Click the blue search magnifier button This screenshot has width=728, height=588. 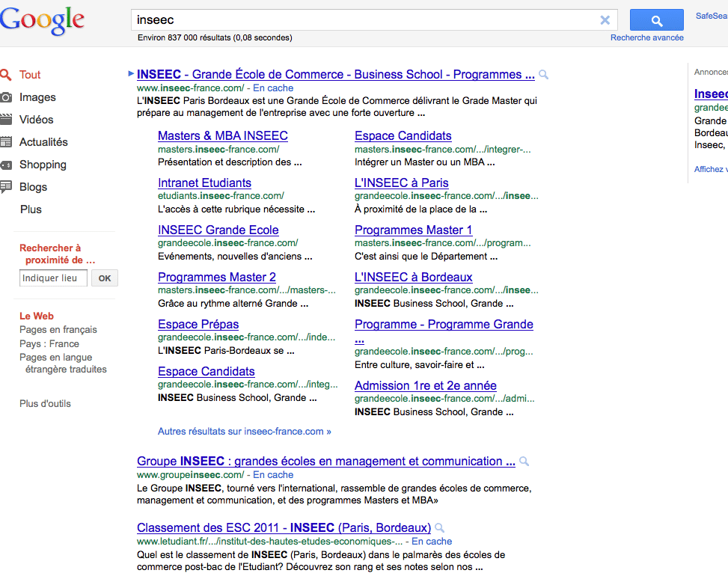[x=656, y=20]
